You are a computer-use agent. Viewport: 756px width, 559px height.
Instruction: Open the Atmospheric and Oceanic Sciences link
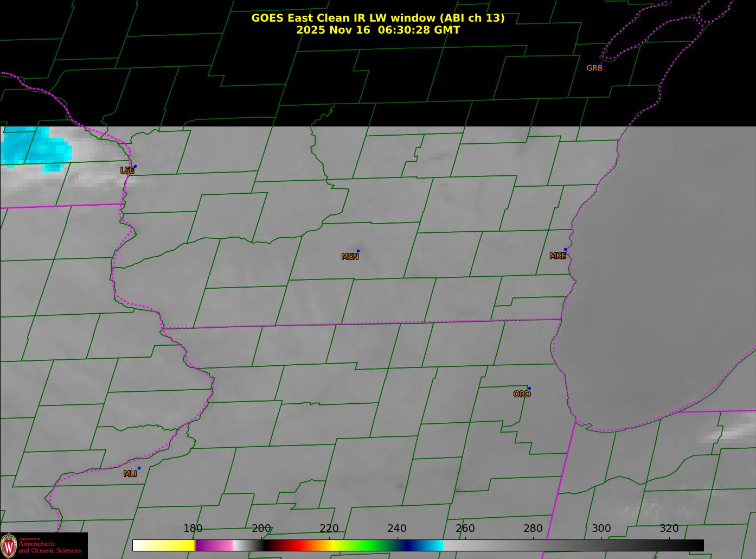pyautogui.click(x=49, y=547)
